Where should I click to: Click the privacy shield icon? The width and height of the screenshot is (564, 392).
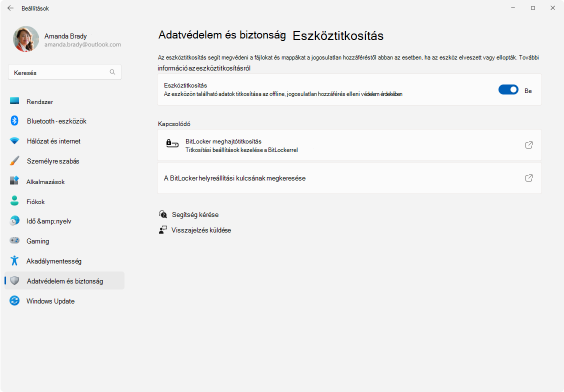coord(14,280)
